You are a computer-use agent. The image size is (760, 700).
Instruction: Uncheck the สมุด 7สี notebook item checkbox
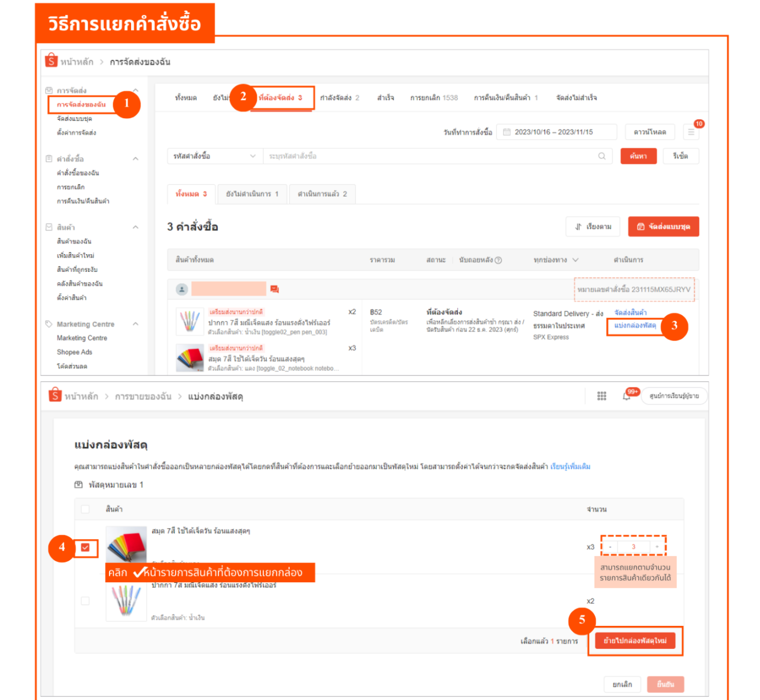pyautogui.click(x=85, y=548)
